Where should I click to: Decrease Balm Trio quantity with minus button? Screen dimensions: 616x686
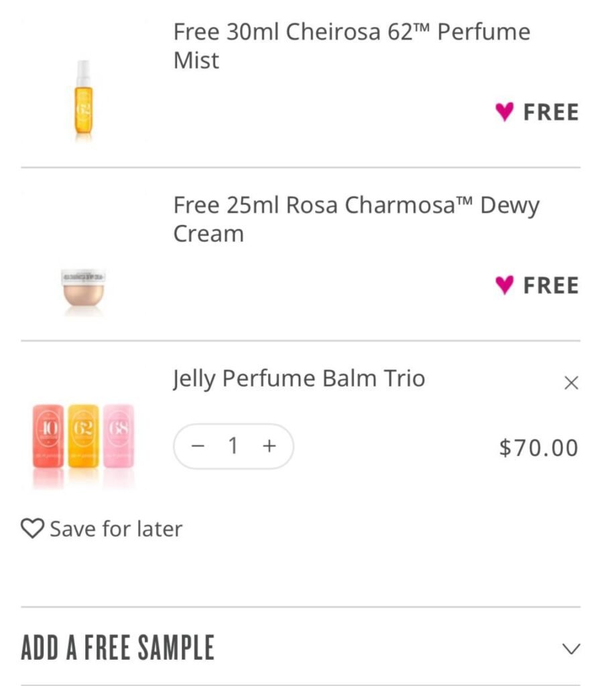pyautogui.click(x=198, y=446)
